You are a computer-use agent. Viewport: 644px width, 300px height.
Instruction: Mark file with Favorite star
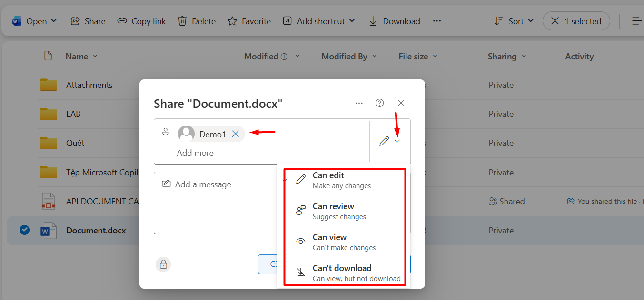[x=232, y=21]
